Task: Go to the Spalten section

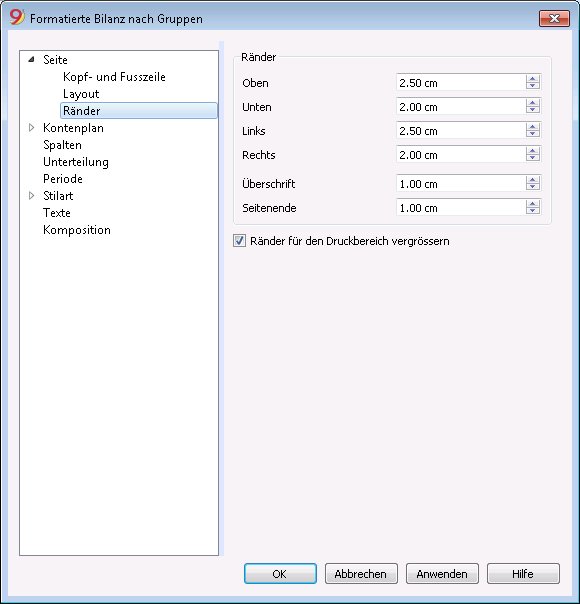Action: [62, 145]
